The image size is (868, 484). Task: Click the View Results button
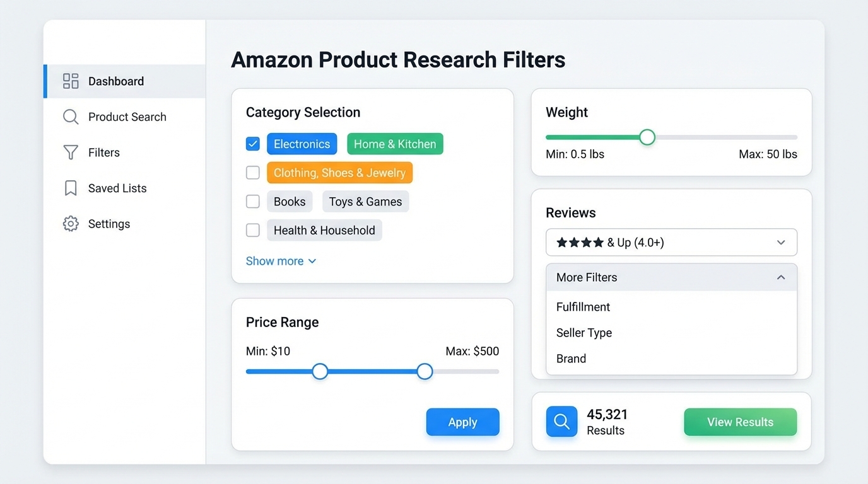(740, 422)
